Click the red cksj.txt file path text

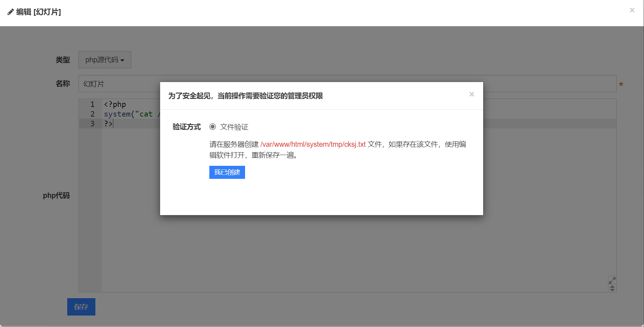point(313,144)
